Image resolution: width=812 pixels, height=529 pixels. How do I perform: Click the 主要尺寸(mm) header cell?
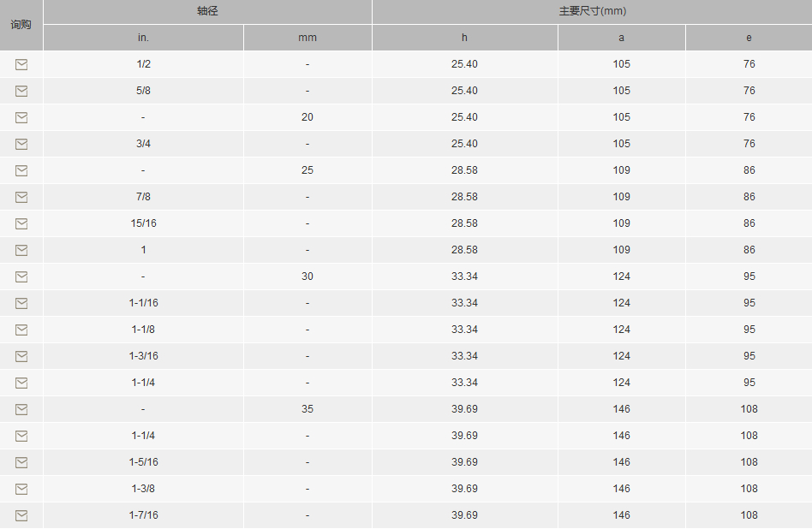tap(592, 12)
